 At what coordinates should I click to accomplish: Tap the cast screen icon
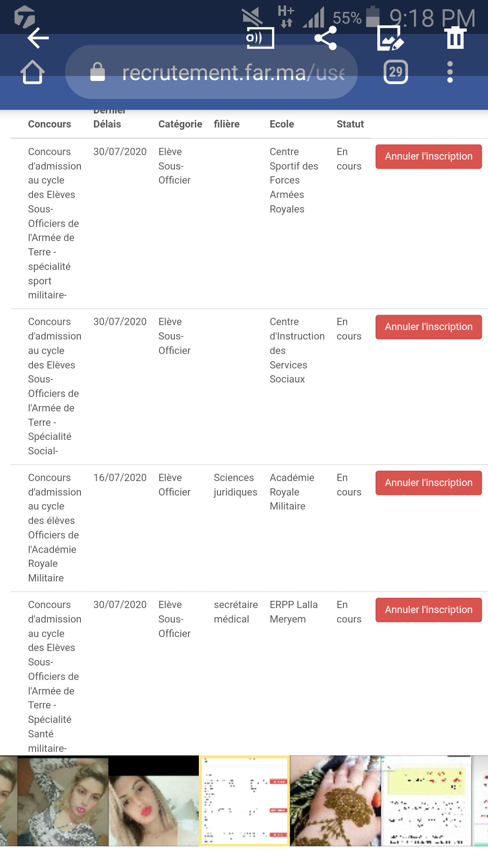click(260, 38)
